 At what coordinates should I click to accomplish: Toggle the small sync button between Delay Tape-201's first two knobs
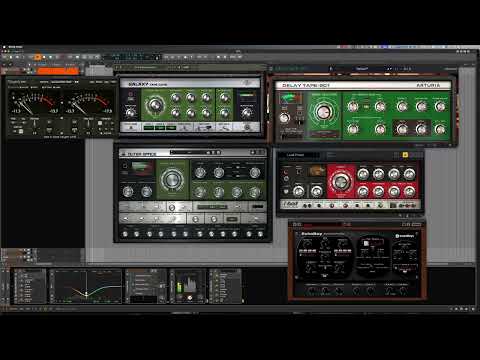coord(366,107)
